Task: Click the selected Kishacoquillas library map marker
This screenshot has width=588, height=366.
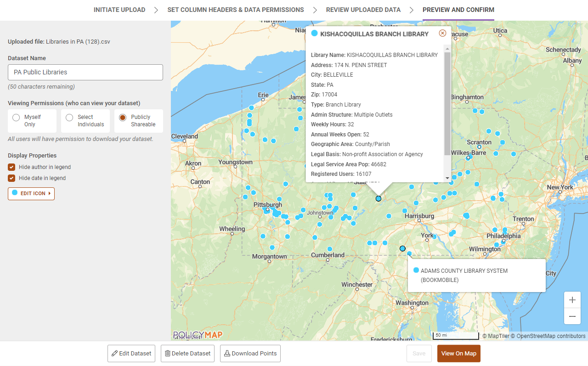Action: (379, 199)
